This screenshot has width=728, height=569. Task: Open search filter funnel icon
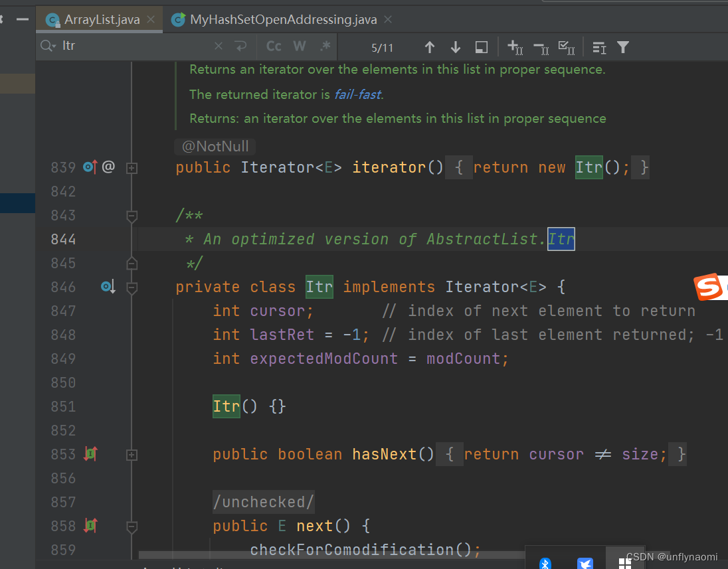point(623,47)
